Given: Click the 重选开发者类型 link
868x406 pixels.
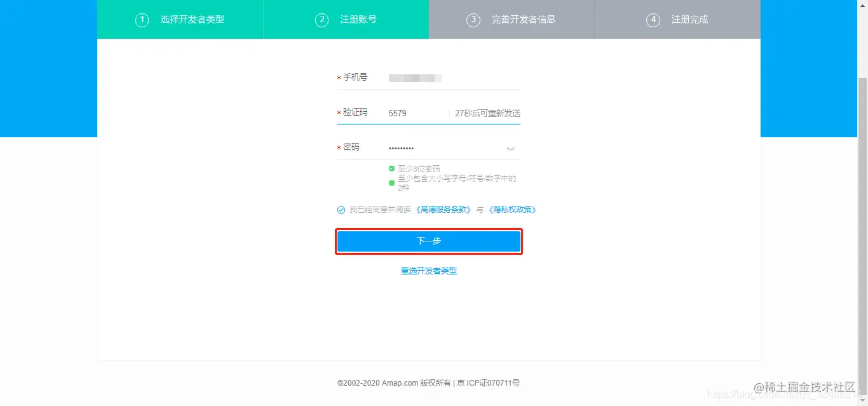Looking at the screenshot, I should pos(428,270).
